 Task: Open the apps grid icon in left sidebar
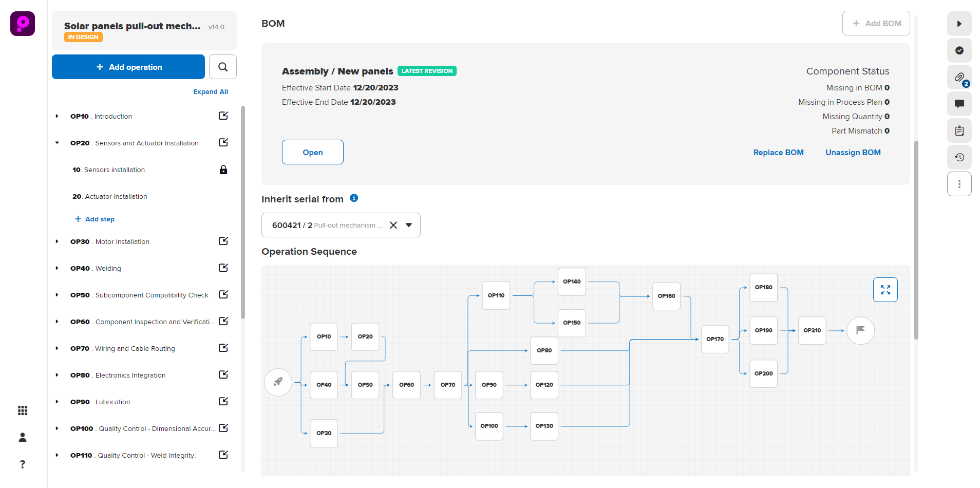click(x=23, y=410)
